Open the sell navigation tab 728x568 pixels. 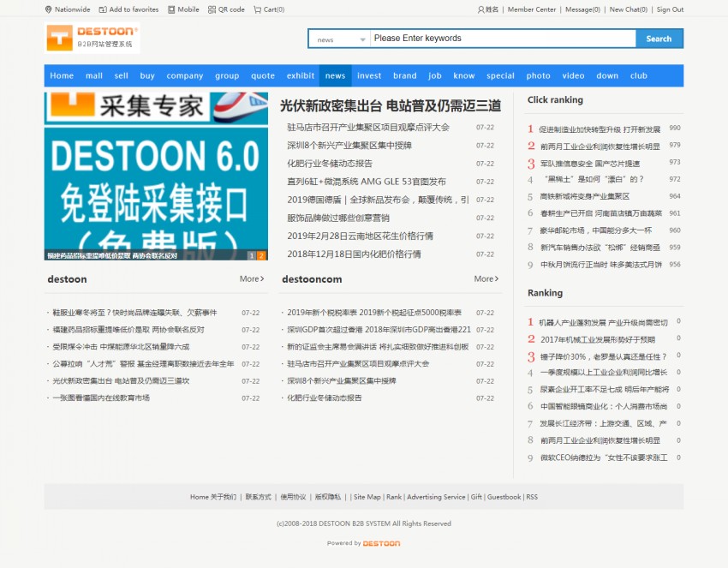pyautogui.click(x=121, y=75)
